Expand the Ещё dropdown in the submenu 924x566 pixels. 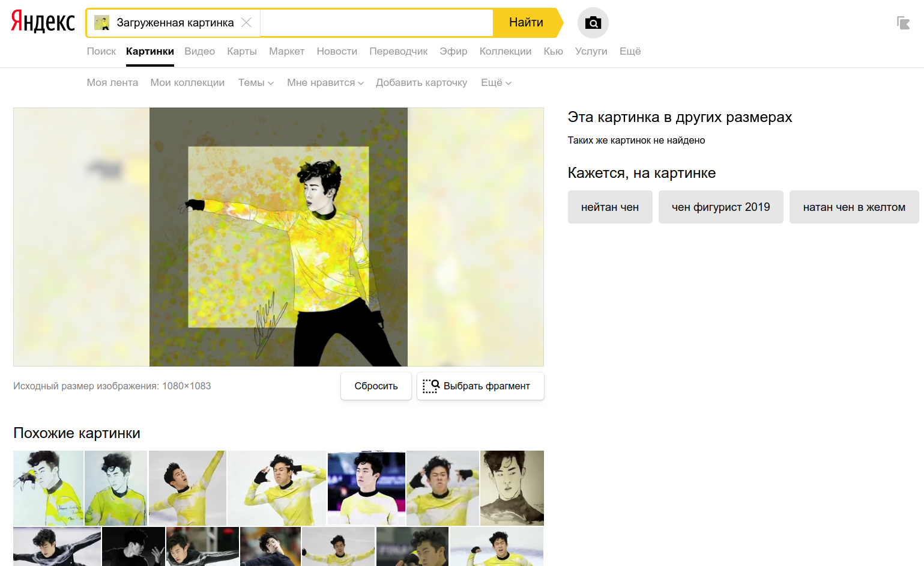click(496, 83)
